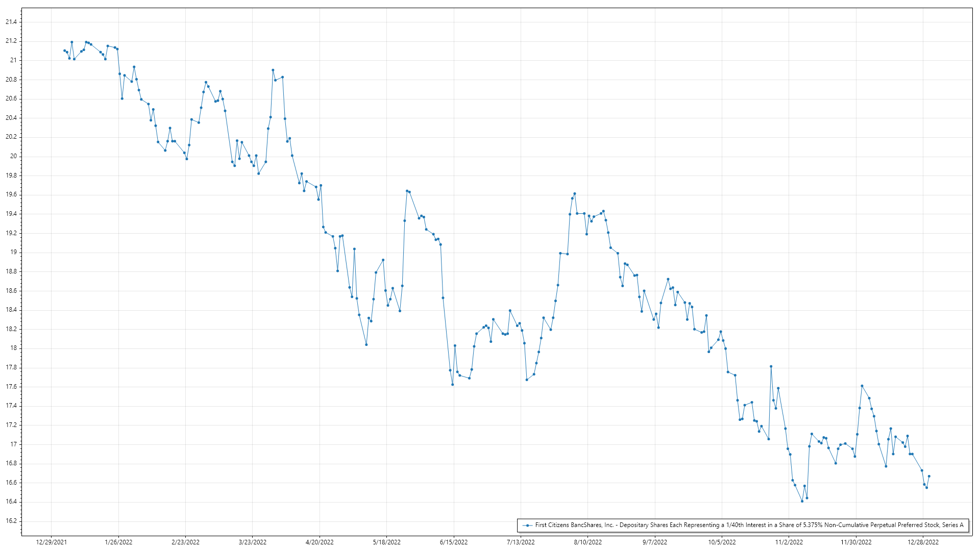Click the 20.9 peak data point after 3/23/2022
This screenshot has height=551, width=980.
pyautogui.click(x=273, y=70)
